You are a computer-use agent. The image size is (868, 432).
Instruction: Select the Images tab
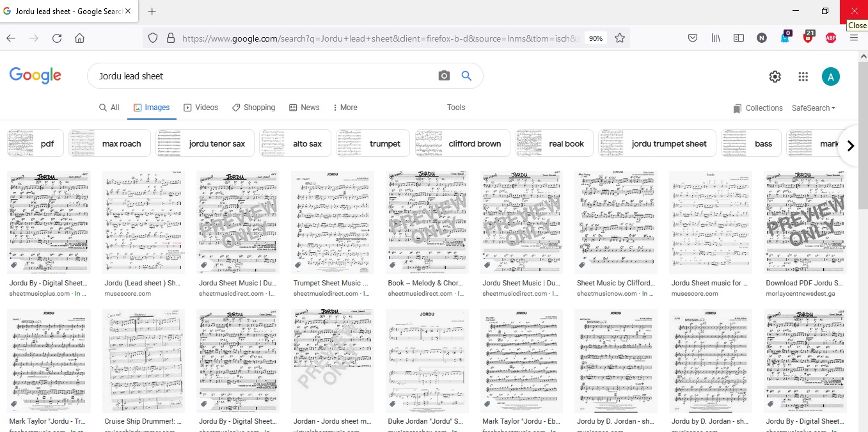tap(152, 108)
